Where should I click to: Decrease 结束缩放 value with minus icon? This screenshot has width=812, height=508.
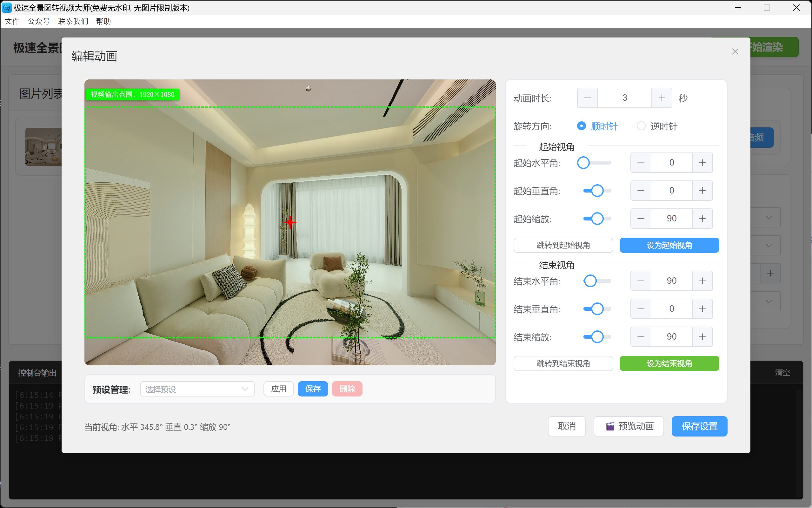click(x=641, y=337)
